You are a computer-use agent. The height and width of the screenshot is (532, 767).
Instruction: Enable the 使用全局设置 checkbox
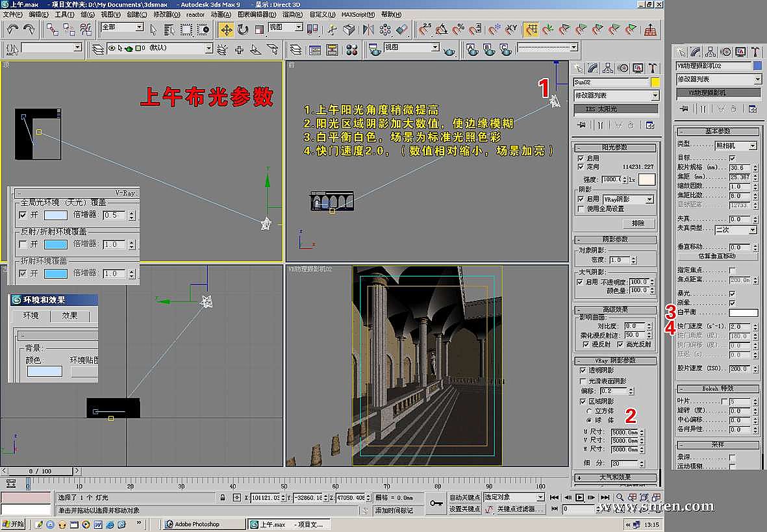tap(582, 209)
